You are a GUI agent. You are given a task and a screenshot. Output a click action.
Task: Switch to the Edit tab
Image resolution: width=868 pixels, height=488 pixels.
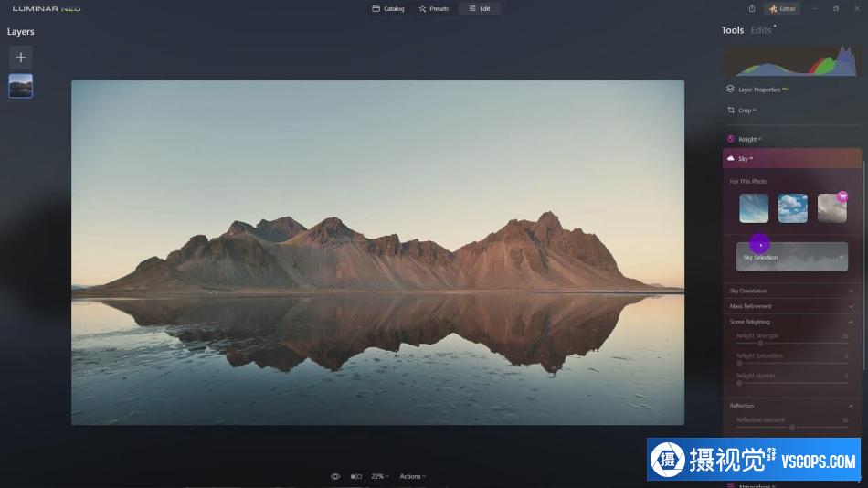pos(480,9)
